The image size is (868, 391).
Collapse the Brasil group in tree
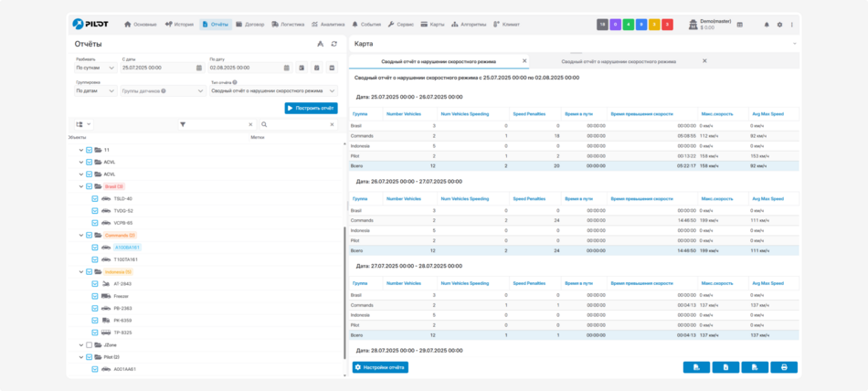click(80, 186)
